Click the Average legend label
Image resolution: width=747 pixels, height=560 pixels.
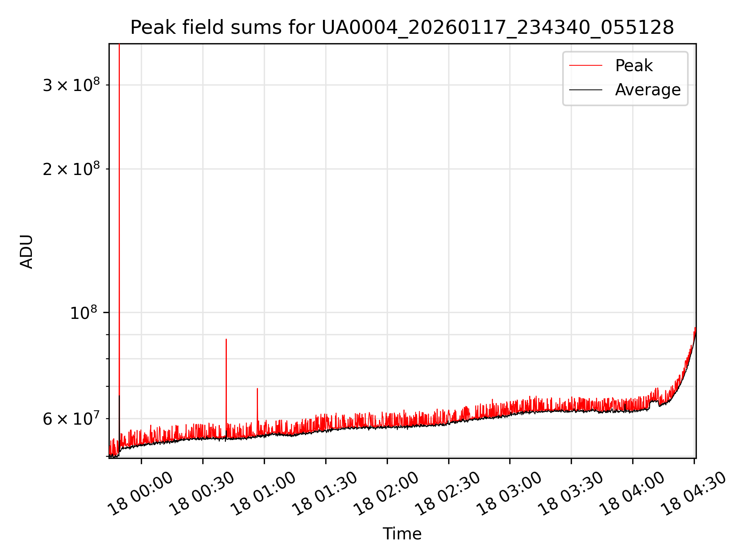click(x=647, y=90)
